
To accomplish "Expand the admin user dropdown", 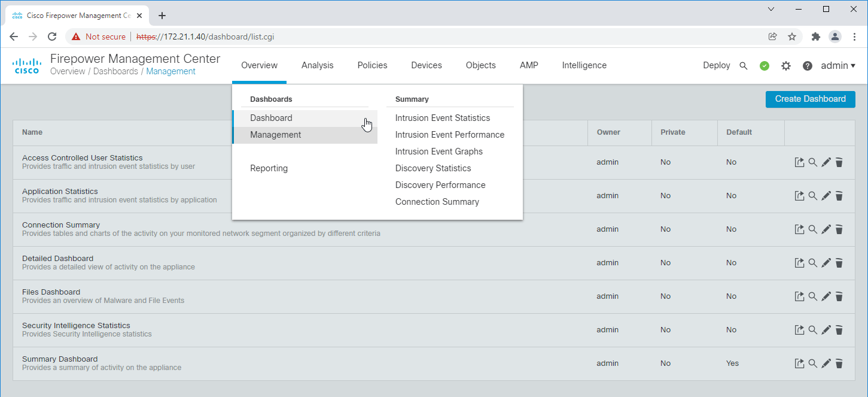I will [x=838, y=66].
